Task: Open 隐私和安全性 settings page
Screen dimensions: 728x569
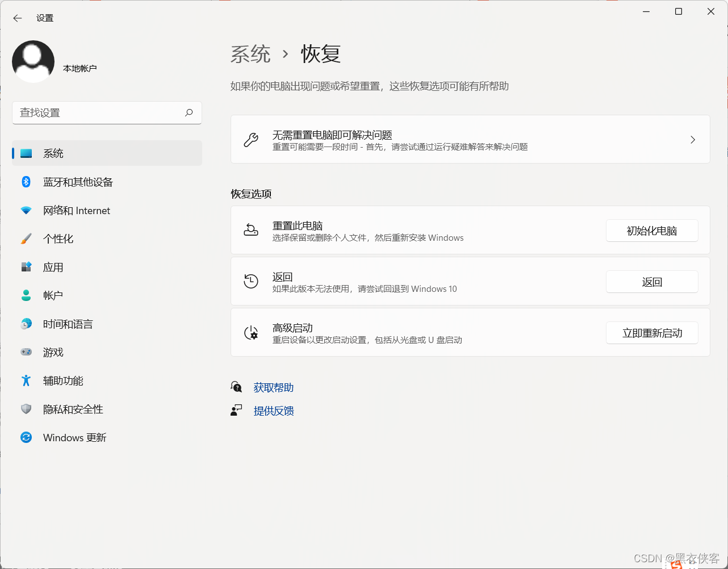Action: (x=107, y=409)
